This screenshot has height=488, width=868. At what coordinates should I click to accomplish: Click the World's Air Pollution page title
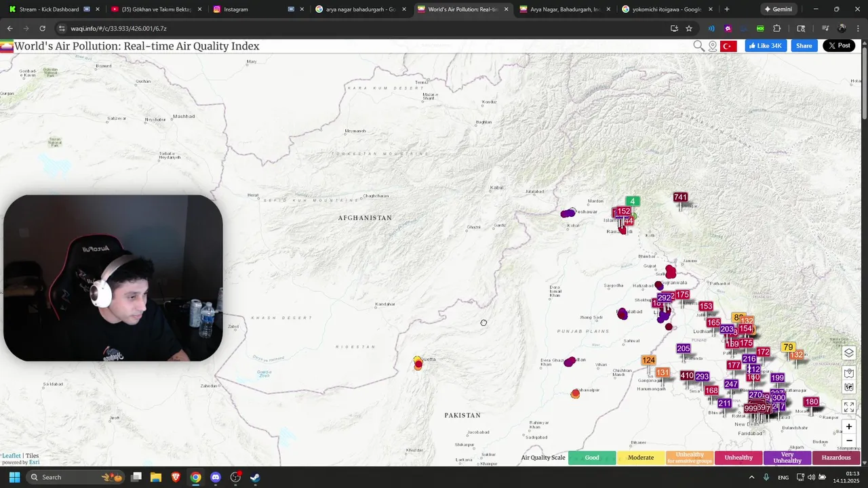(x=137, y=46)
